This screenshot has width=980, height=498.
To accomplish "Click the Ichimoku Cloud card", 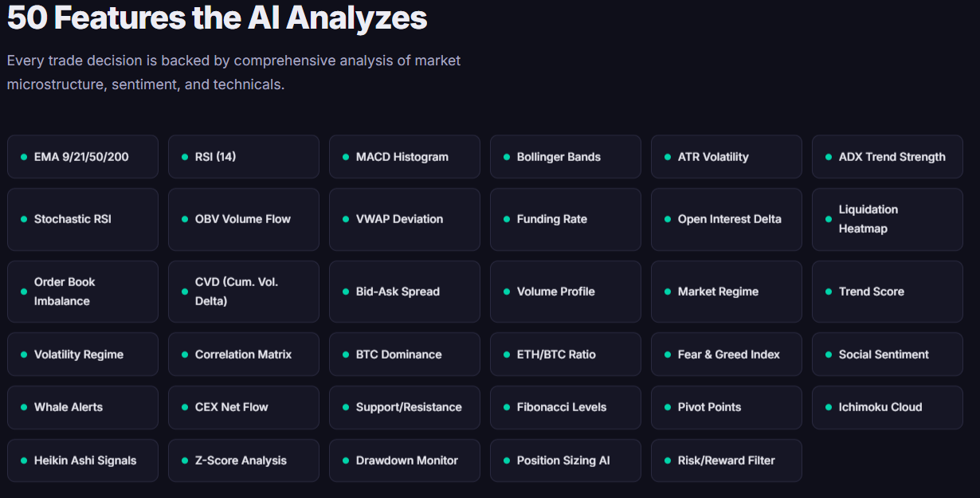I will 887,407.
